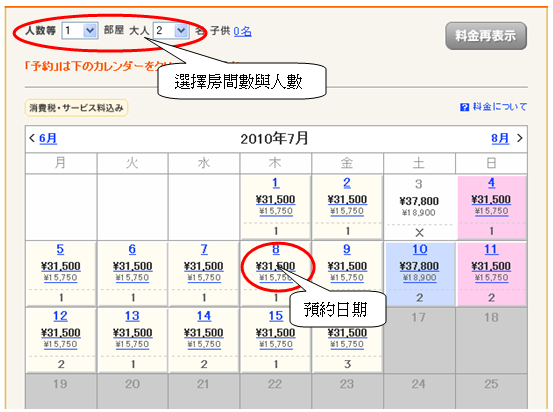Select July 13 date link
The image size is (553, 412).
132,316
